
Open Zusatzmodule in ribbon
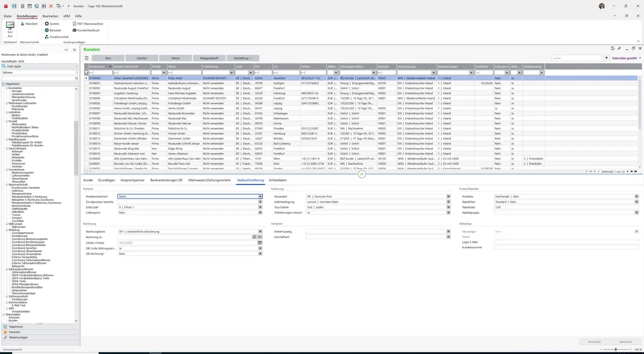(x=57, y=37)
